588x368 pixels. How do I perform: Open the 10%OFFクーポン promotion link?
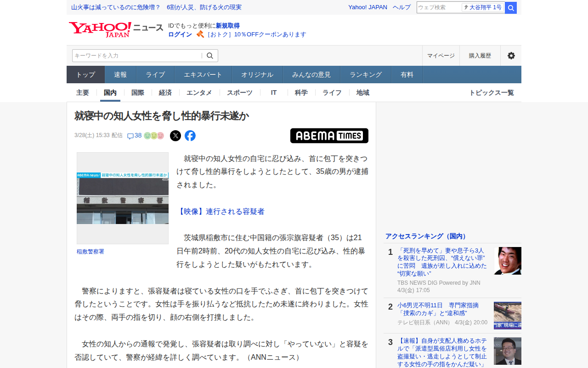[256, 34]
